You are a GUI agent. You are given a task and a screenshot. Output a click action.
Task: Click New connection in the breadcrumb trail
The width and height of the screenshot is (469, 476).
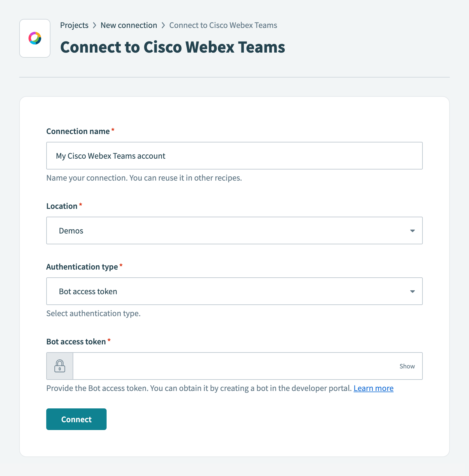click(129, 25)
